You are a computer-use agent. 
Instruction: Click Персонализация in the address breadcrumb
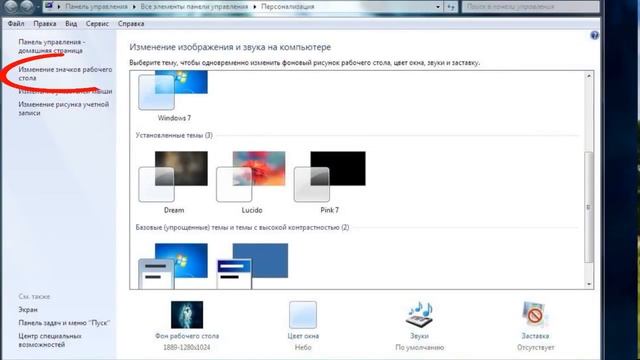287,7
